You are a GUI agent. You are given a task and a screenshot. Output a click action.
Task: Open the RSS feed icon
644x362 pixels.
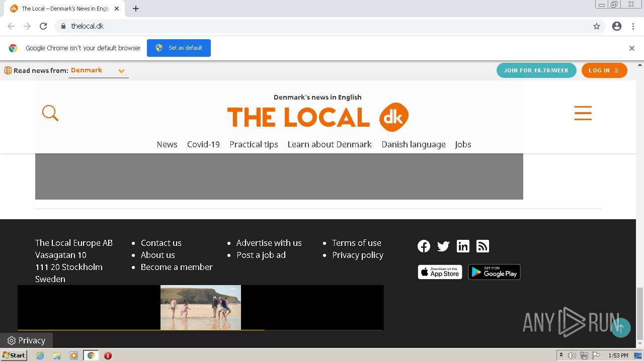tap(482, 246)
